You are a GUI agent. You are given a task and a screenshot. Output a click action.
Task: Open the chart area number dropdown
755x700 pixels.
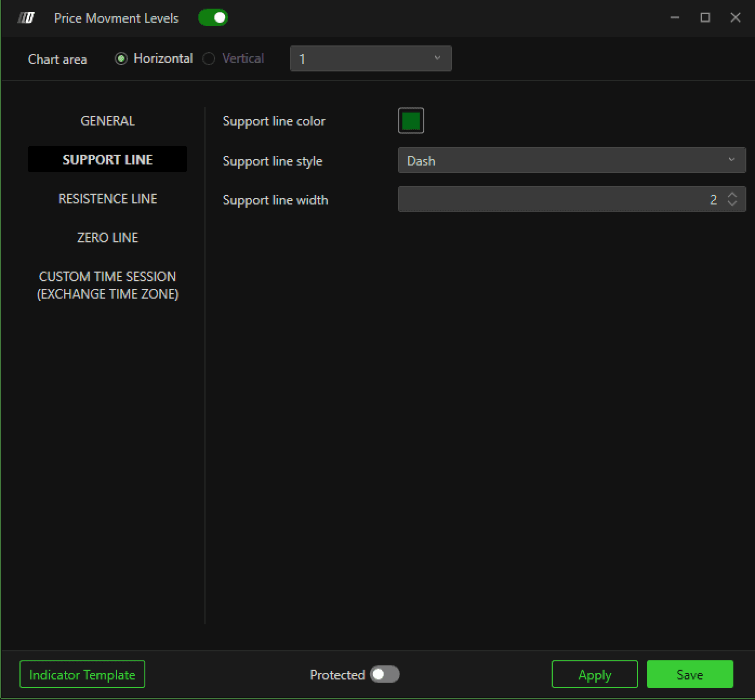tap(371, 58)
